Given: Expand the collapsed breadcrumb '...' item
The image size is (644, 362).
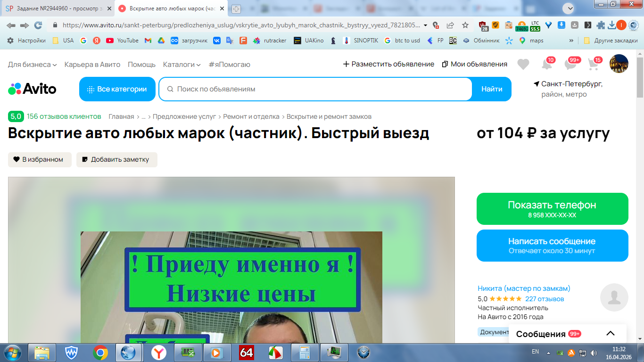Looking at the screenshot, I should pyautogui.click(x=143, y=116).
